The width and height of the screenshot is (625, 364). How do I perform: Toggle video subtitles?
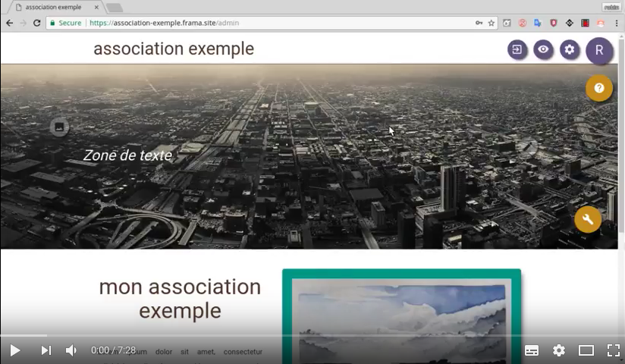point(532,350)
